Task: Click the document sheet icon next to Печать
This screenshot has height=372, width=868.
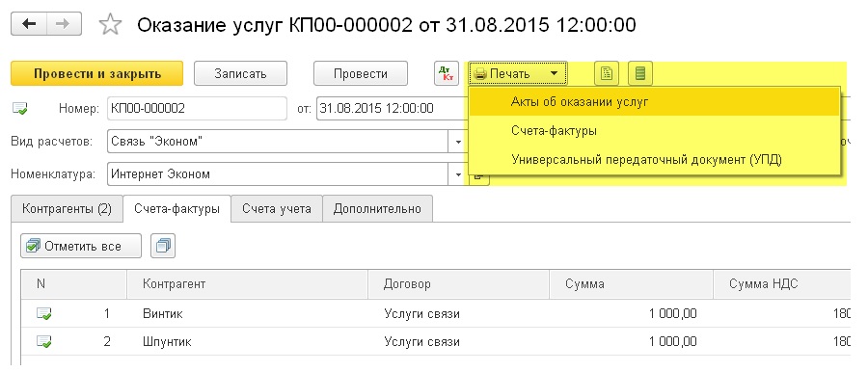Action: click(607, 73)
